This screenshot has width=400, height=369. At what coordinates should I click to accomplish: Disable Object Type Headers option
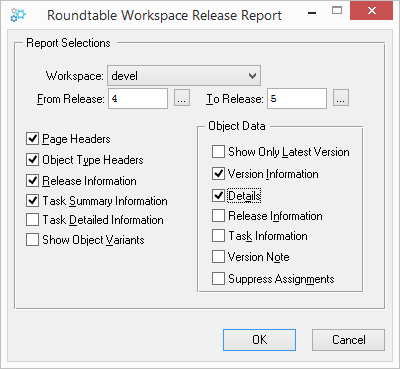tap(32, 160)
